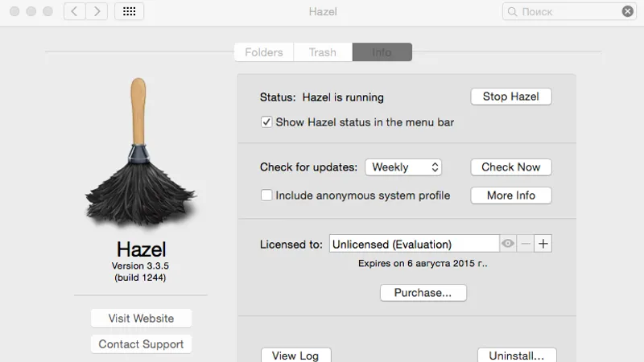
Task: Click the Uninstall... button
Action: pyautogui.click(x=517, y=356)
